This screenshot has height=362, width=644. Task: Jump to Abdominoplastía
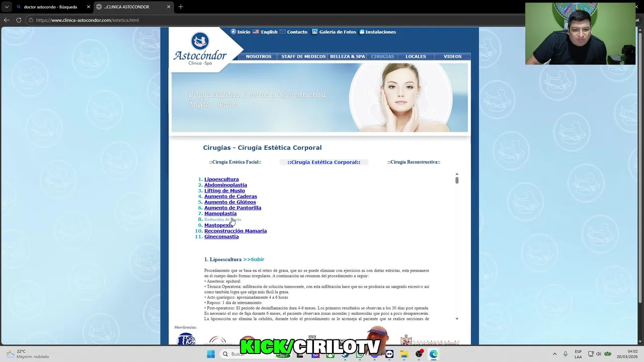point(225,185)
